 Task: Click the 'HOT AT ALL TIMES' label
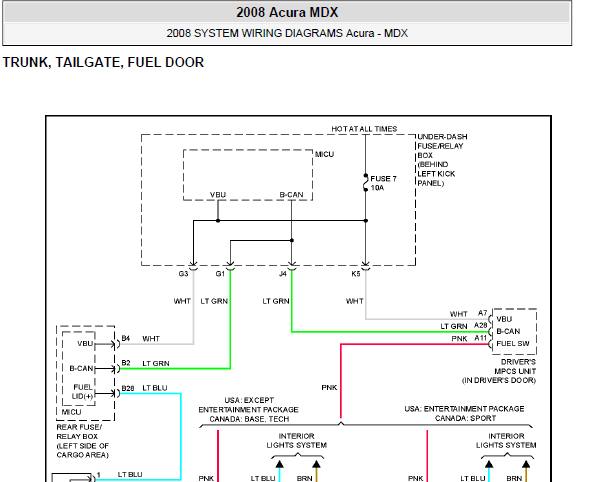tap(364, 129)
